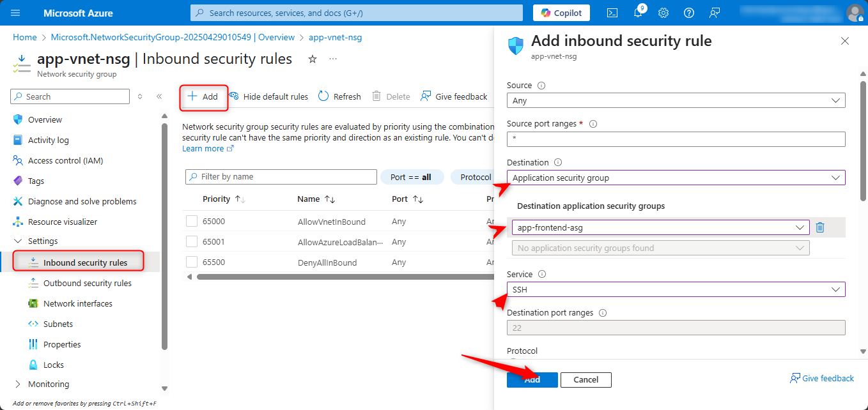This screenshot has width=868, height=410.
Task: Open Tags in the sidebar
Action: (x=36, y=181)
